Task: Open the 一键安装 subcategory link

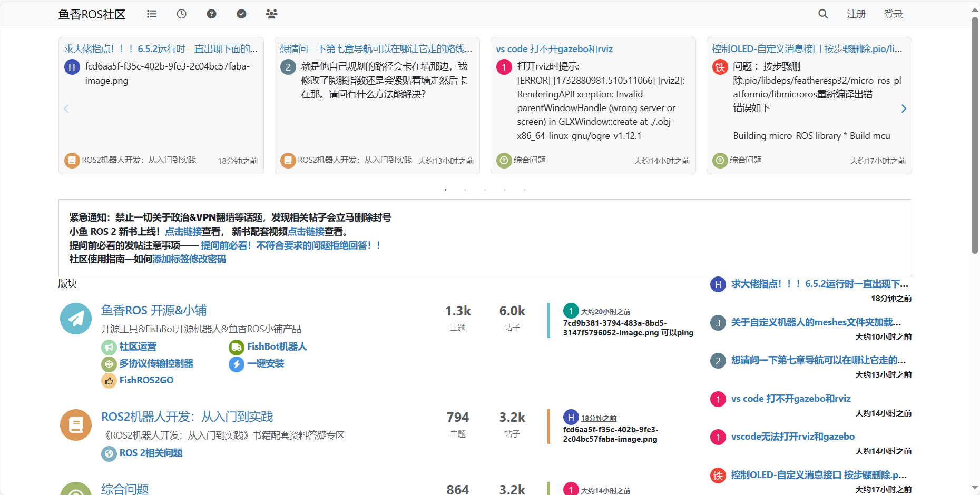Action: (266, 363)
